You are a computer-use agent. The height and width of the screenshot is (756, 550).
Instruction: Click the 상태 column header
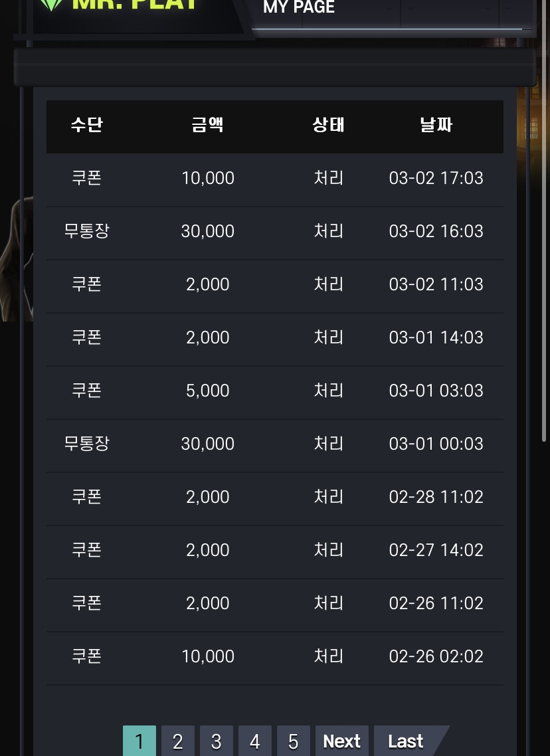(328, 125)
